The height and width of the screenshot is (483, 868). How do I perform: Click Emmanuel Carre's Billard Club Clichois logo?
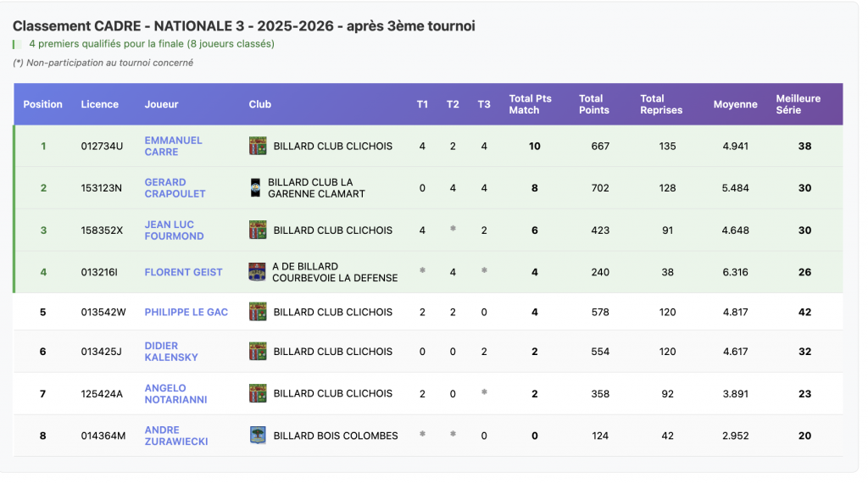258,146
